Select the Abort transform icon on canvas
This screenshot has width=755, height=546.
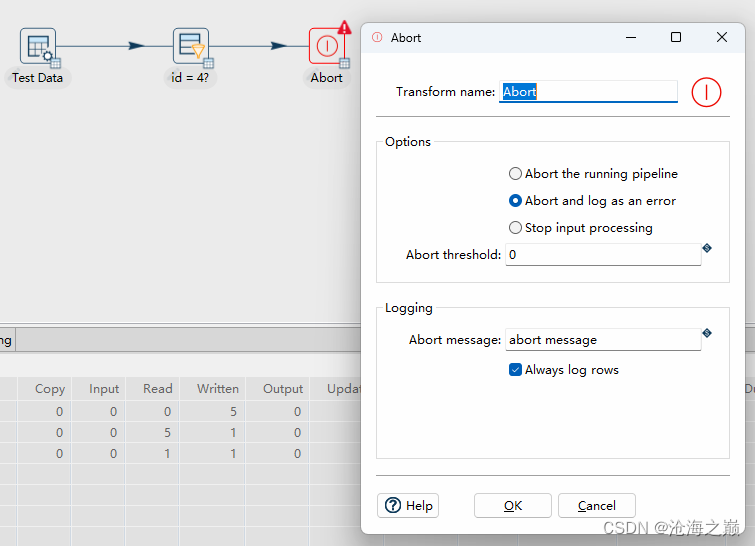coord(327,46)
